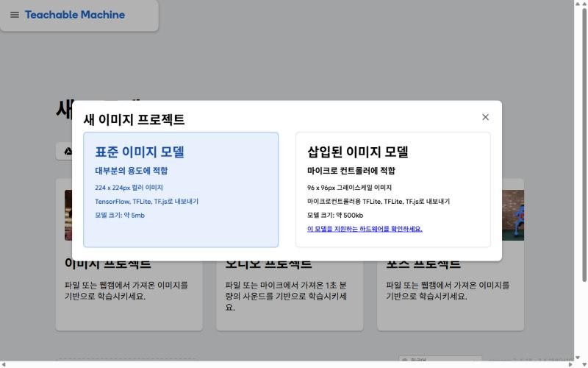Click the 마이크로 컨트롤러에 적합 subtitle
The width and height of the screenshot is (588, 368).
(351, 171)
